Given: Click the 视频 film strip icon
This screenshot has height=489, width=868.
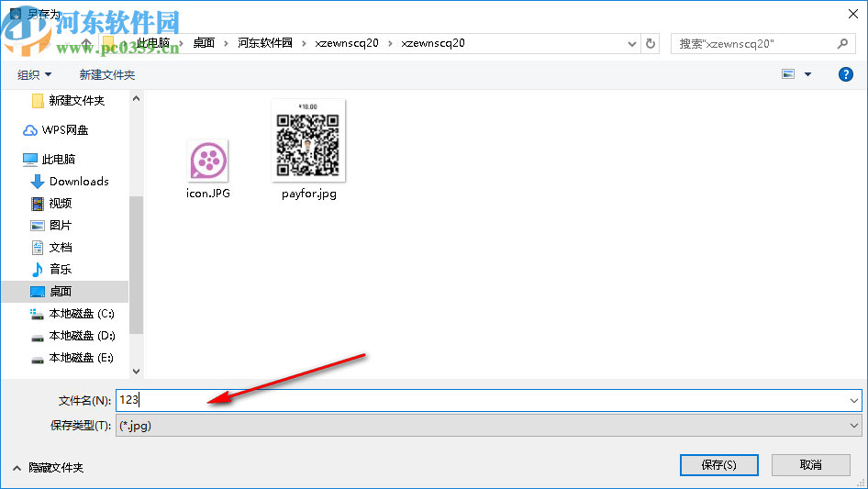Looking at the screenshot, I should click(x=37, y=204).
